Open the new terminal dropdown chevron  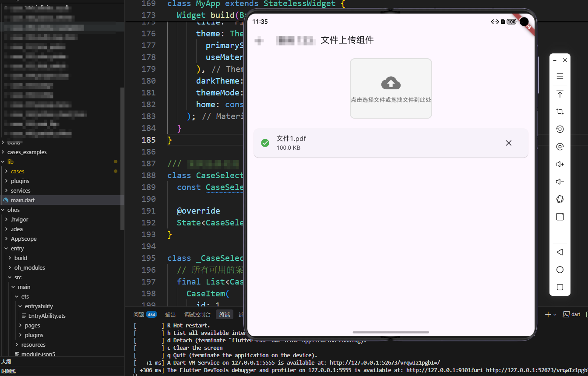555,315
